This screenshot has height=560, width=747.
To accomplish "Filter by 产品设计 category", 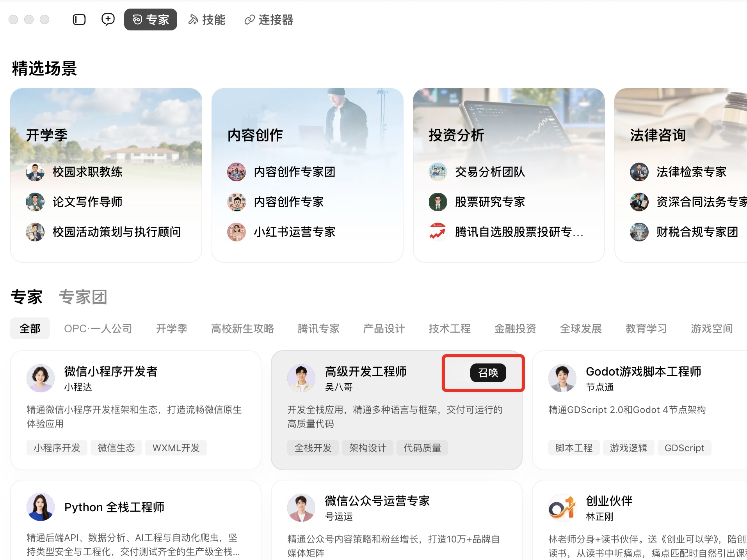I will (384, 328).
